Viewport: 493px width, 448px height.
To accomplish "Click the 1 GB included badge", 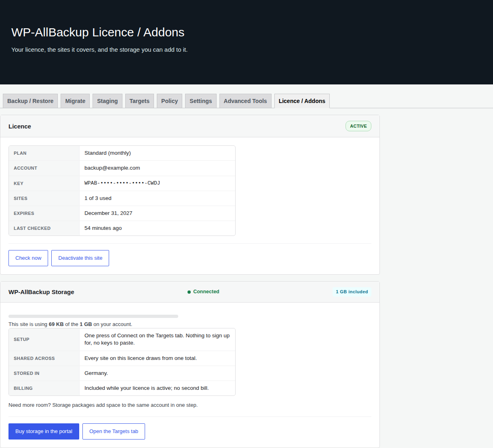I will (352, 292).
